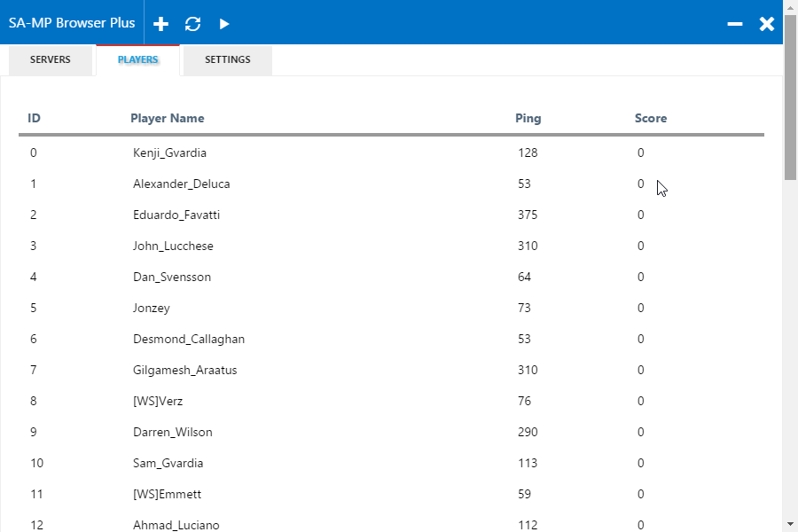Add a new server with plus icon

(160, 24)
